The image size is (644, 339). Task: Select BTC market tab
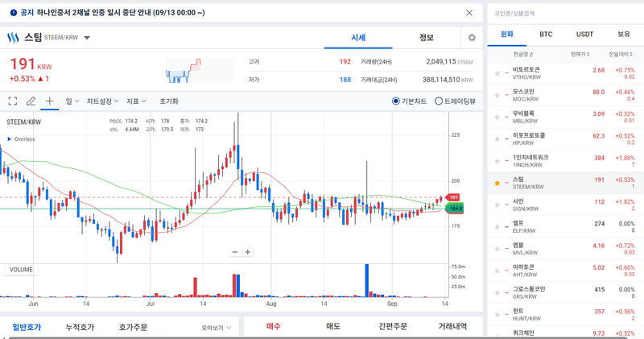click(x=546, y=35)
